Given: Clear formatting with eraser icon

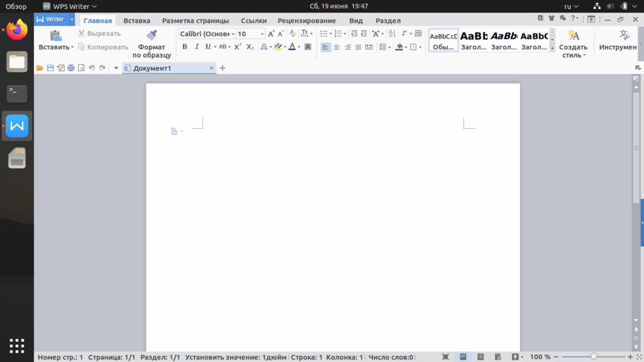Looking at the screenshot, I should (x=292, y=34).
